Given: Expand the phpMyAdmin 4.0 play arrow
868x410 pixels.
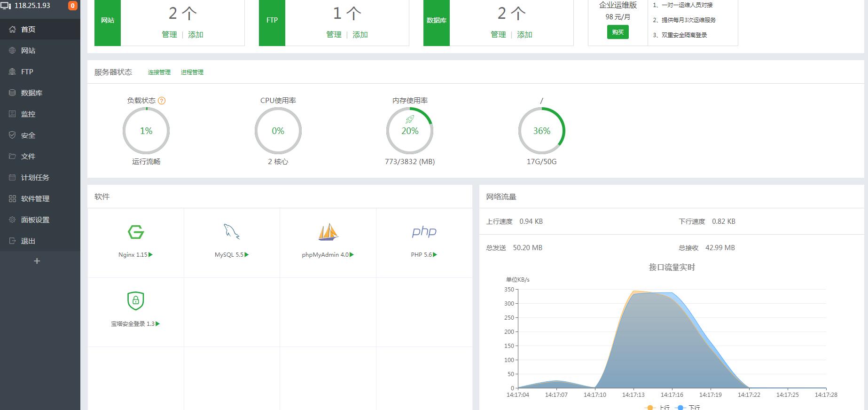Looking at the screenshot, I should point(352,255).
